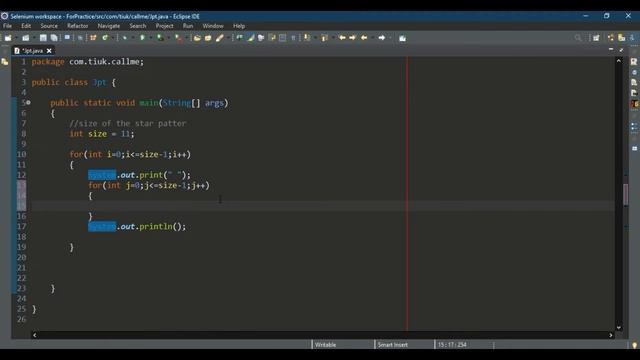Maximize the editor area icon
Image resolution: width=640 pixels, height=360 pixels.
pyautogui.click(x=621, y=50)
